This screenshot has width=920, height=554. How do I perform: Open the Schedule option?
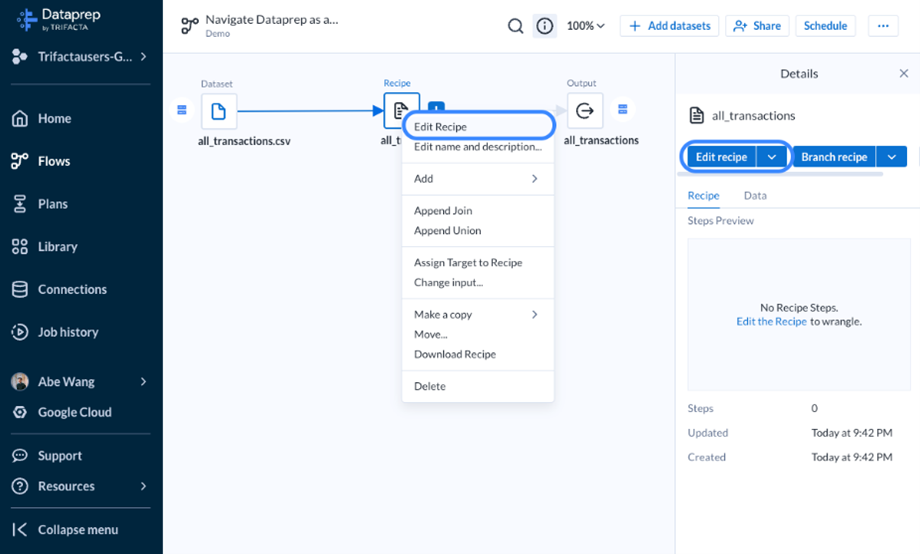pyautogui.click(x=825, y=26)
